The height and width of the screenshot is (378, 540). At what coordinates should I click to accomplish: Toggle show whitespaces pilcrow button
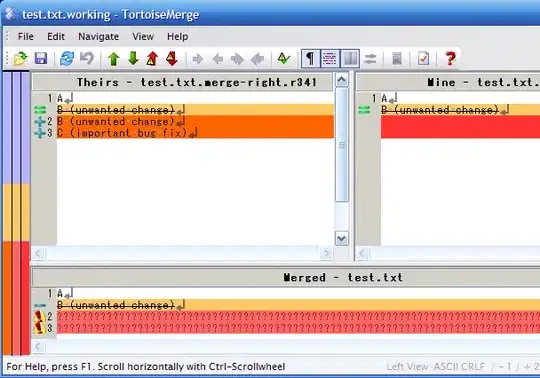click(310, 59)
